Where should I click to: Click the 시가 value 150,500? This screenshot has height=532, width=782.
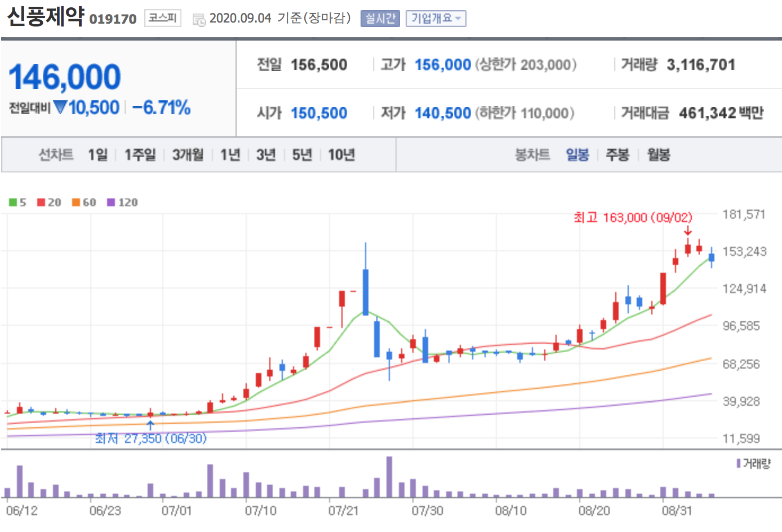point(319,113)
